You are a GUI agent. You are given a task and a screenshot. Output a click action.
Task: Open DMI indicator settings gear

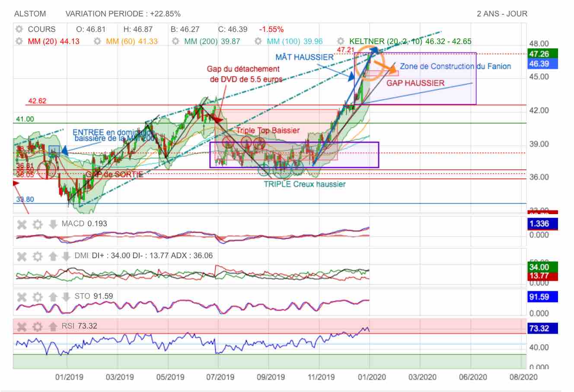pos(38,256)
